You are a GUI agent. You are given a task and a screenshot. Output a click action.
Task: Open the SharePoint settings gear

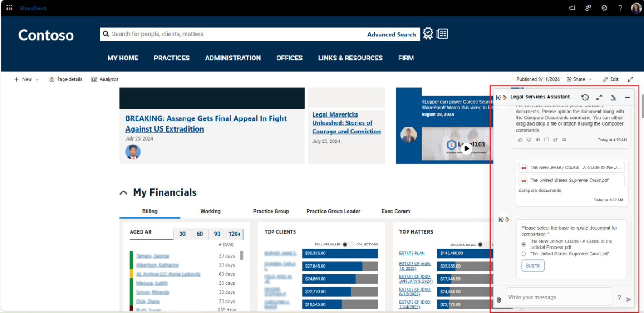(x=604, y=8)
